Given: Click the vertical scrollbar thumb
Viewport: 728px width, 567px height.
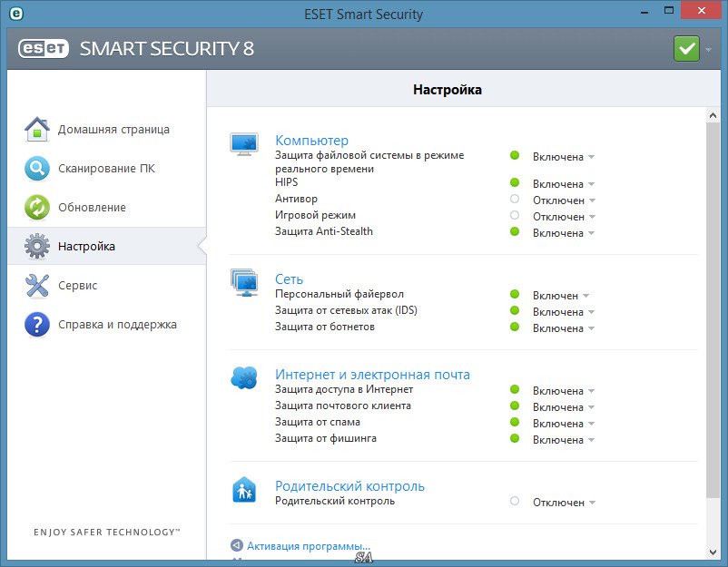Looking at the screenshot, I should coord(713,310).
